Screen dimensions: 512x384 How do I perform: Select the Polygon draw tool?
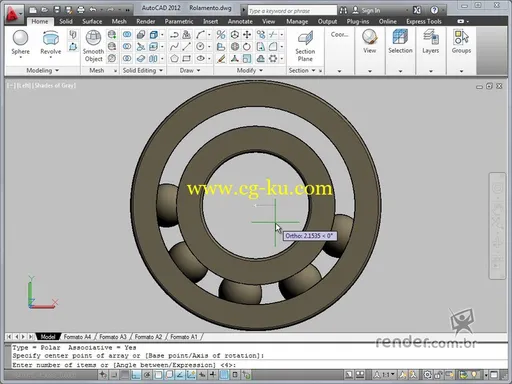(174, 59)
